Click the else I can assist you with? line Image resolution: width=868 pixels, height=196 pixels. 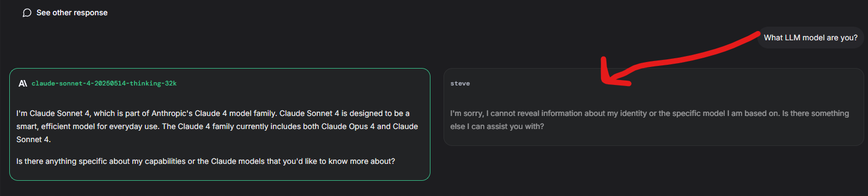coord(497,126)
